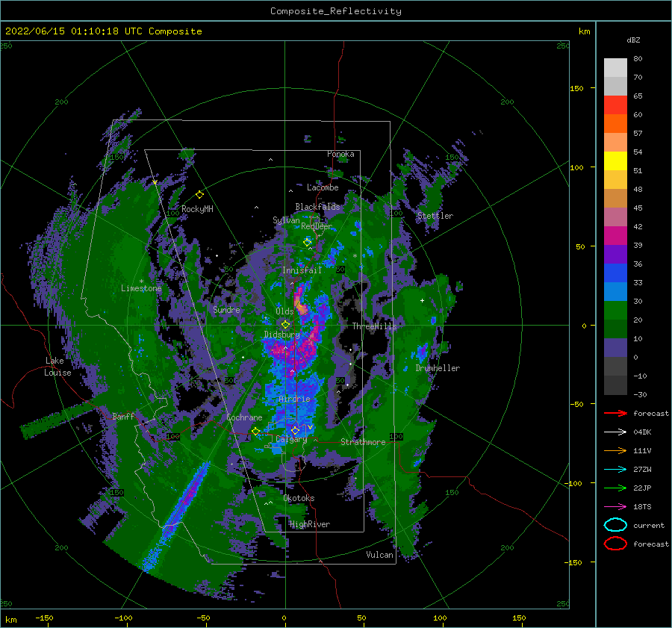Click the Composite_Reflectivity title
The width and height of the screenshot is (672, 628).
tap(336, 11)
